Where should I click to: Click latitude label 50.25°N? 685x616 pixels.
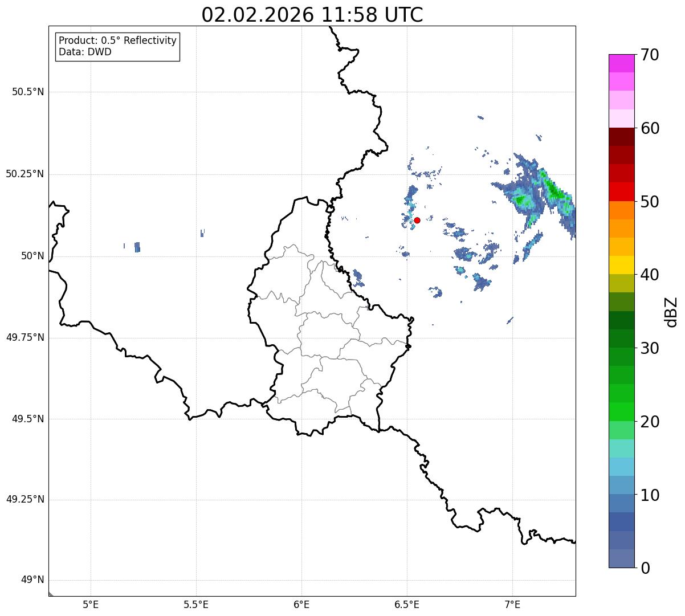25,174
